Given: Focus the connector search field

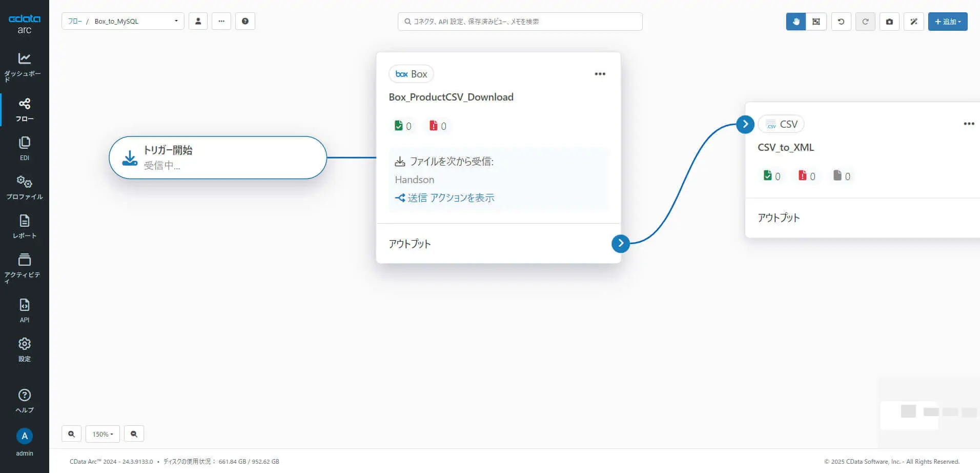Looking at the screenshot, I should point(520,22).
